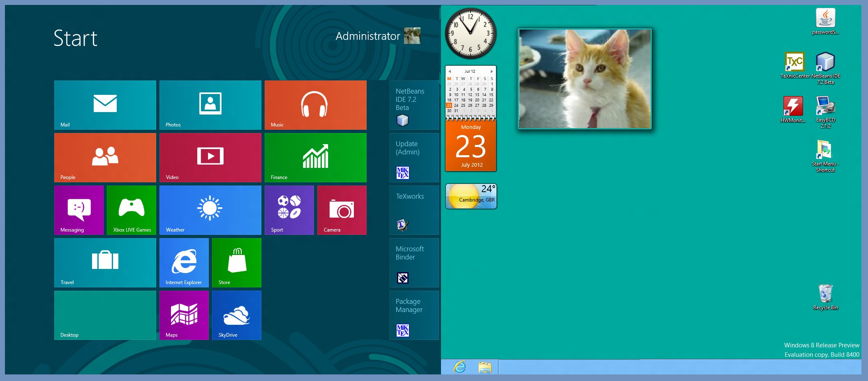Screen dimensions: 868x381
Task: Open File Explorer from the taskbar
Action: point(485,367)
